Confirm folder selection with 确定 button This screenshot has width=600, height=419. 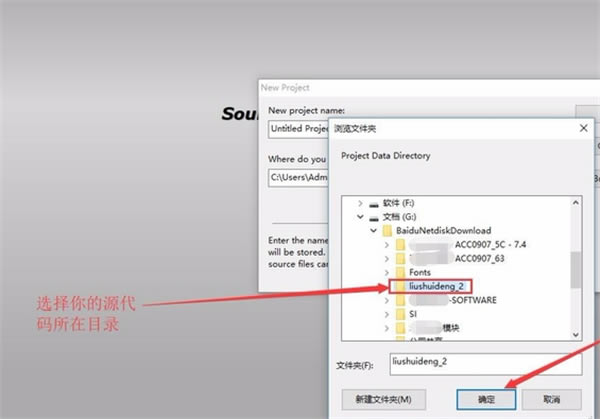486,399
